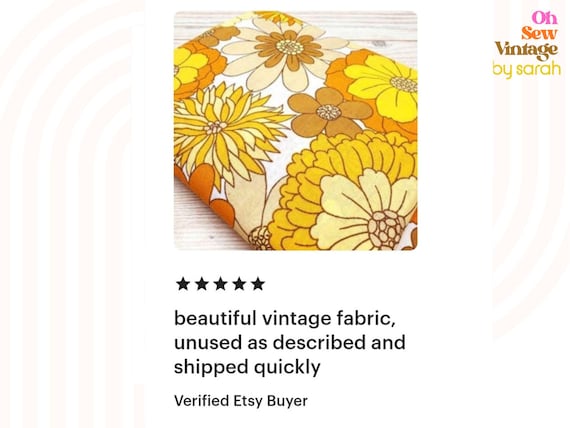Click the pink "Oh" word in logo
Viewport: 570px width, 428px height.
coord(544,17)
